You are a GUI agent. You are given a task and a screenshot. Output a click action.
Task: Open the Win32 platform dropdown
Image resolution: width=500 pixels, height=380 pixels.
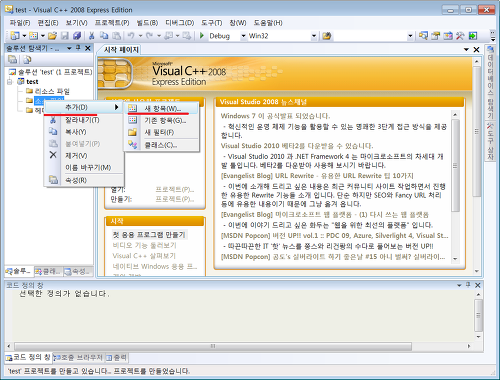314,36
